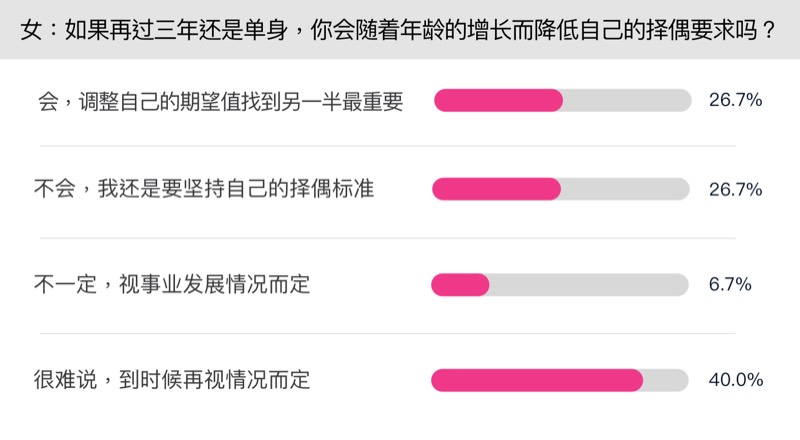Click the short pink bar for "不一定" option
800x440 pixels.
(x=460, y=285)
